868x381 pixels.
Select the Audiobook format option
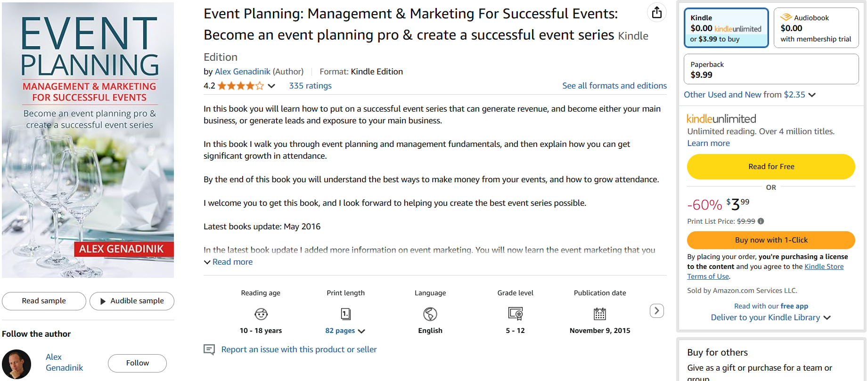point(816,28)
